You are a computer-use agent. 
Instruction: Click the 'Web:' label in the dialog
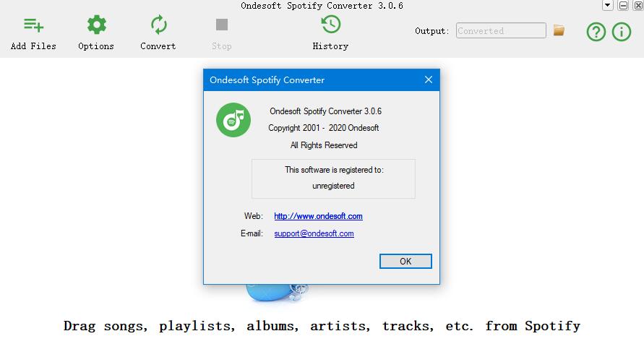(x=254, y=216)
